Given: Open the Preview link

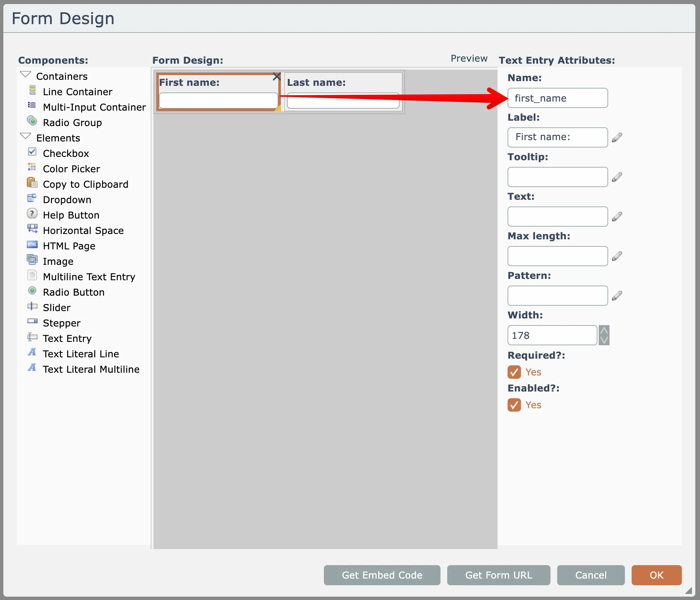Looking at the screenshot, I should click(469, 58).
